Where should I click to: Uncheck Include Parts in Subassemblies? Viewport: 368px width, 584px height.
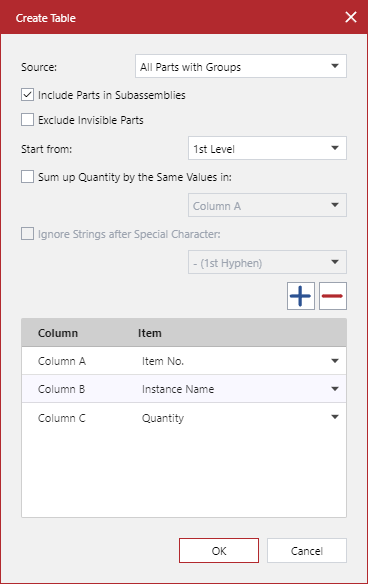(27, 95)
